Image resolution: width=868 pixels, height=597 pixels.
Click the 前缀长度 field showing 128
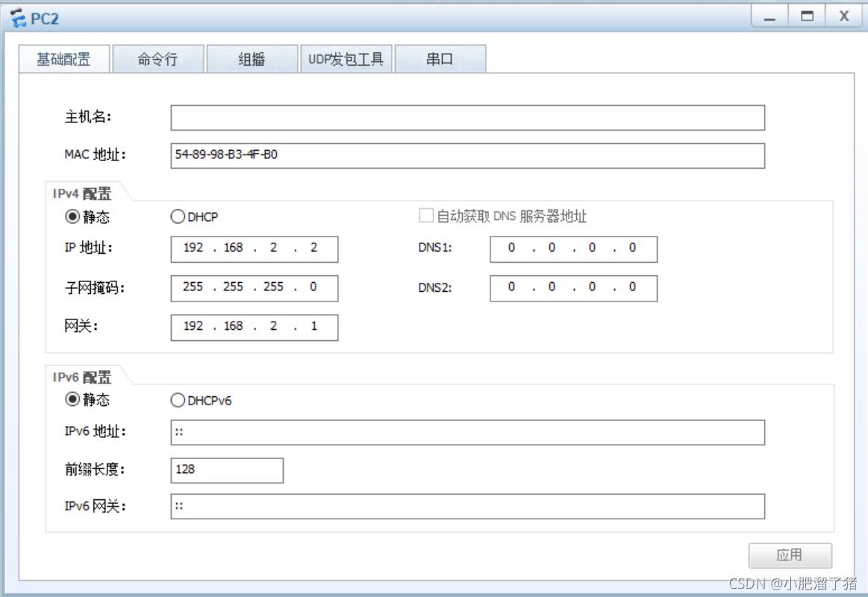point(227,470)
